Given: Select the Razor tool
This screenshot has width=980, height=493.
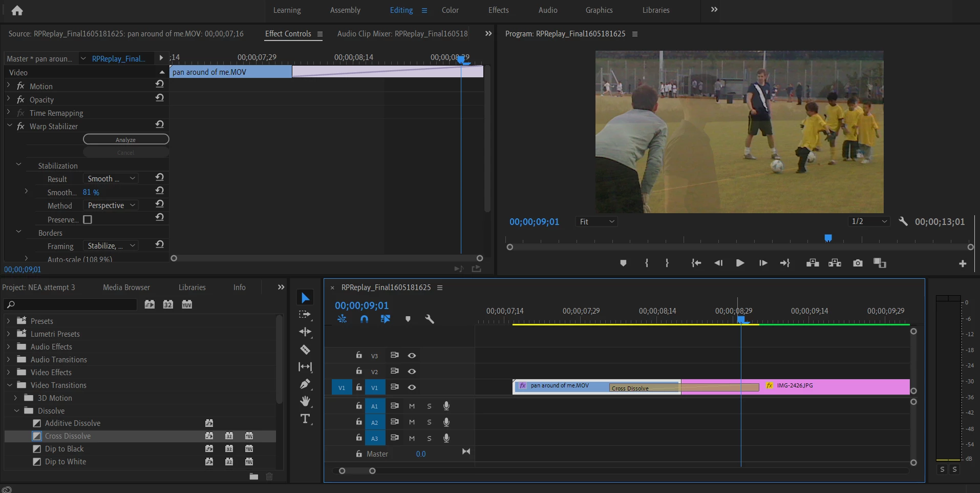Looking at the screenshot, I should tap(305, 350).
